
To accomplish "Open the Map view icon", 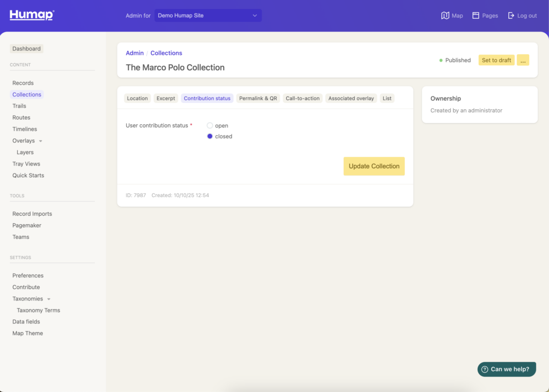I will point(445,16).
